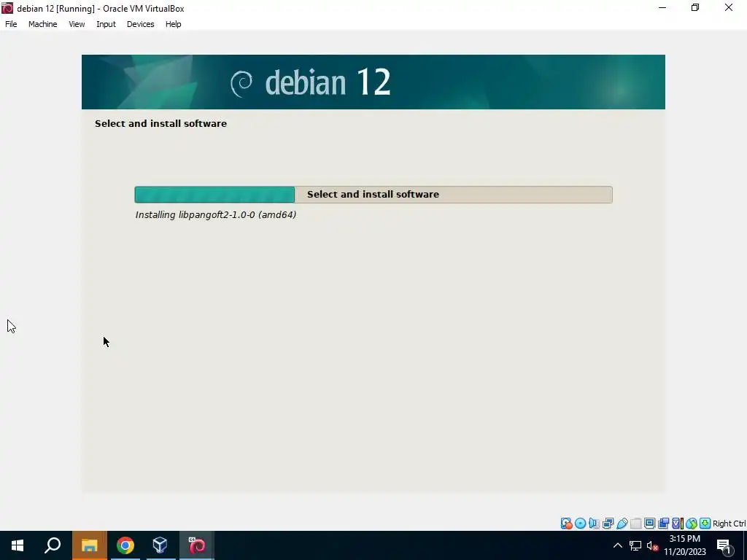Viewport: 747px width, 560px height.
Task: Open the Help menu
Action: [173, 24]
